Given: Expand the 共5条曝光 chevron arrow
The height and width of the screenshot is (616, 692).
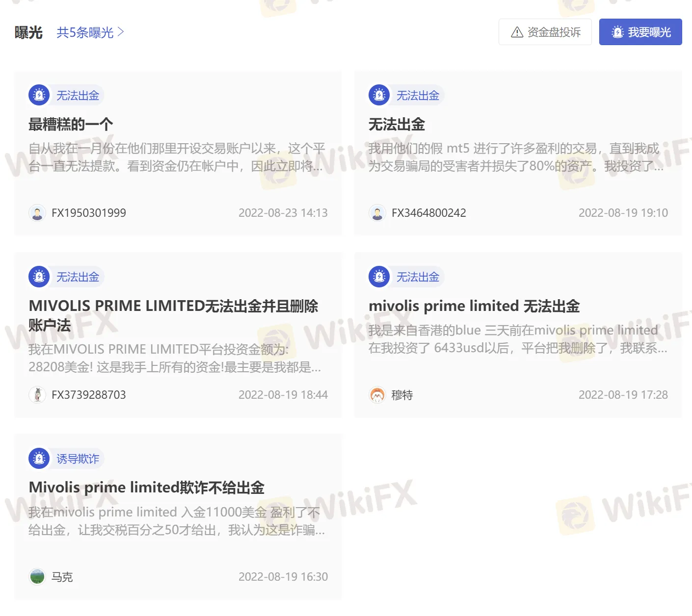Looking at the screenshot, I should (121, 32).
